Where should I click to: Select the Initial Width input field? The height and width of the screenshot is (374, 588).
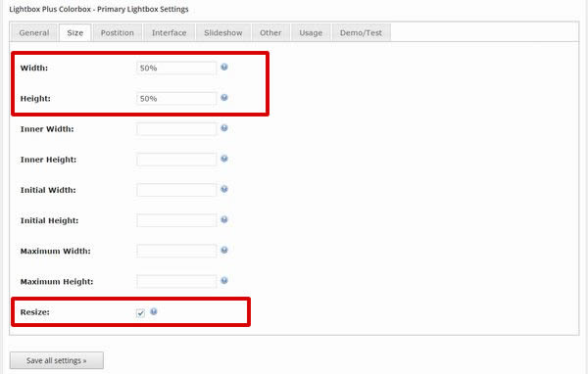tap(176, 190)
